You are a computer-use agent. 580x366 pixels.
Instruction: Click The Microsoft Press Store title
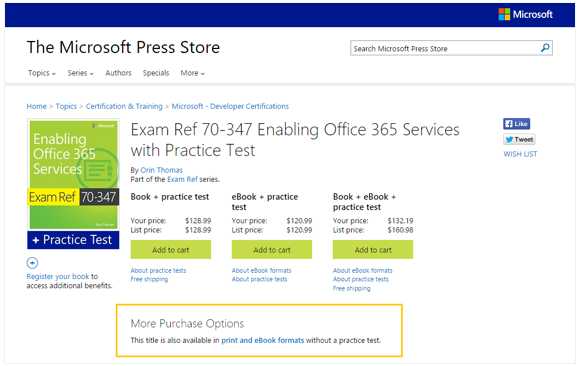click(123, 47)
